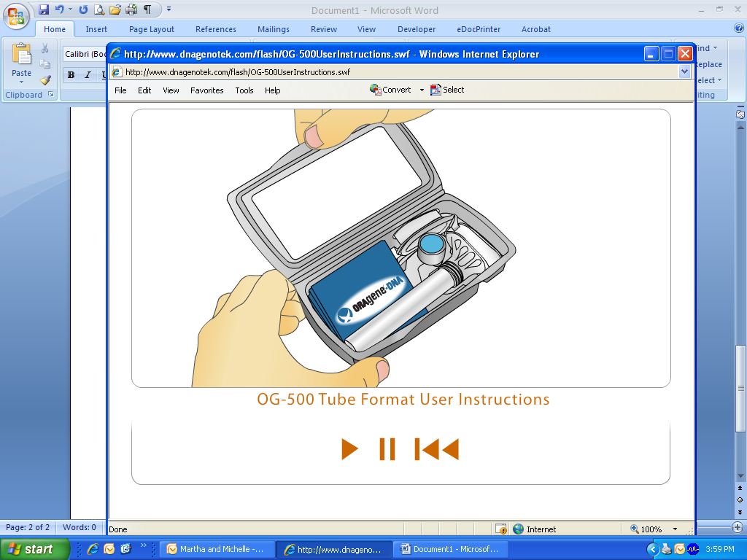Open the IE zoom level dropdown arrow
The height and width of the screenshot is (560, 747).
(x=675, y=529)
